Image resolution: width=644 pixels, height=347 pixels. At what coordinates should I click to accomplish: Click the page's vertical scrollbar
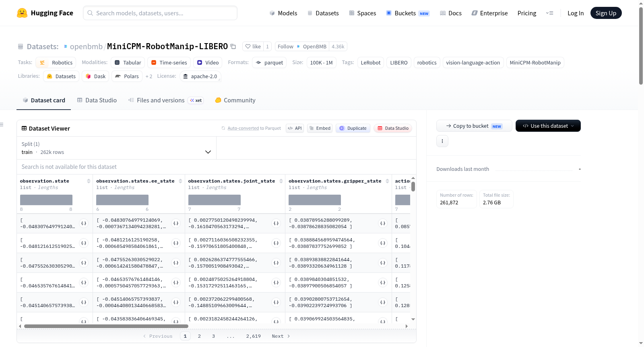point(641,46)
